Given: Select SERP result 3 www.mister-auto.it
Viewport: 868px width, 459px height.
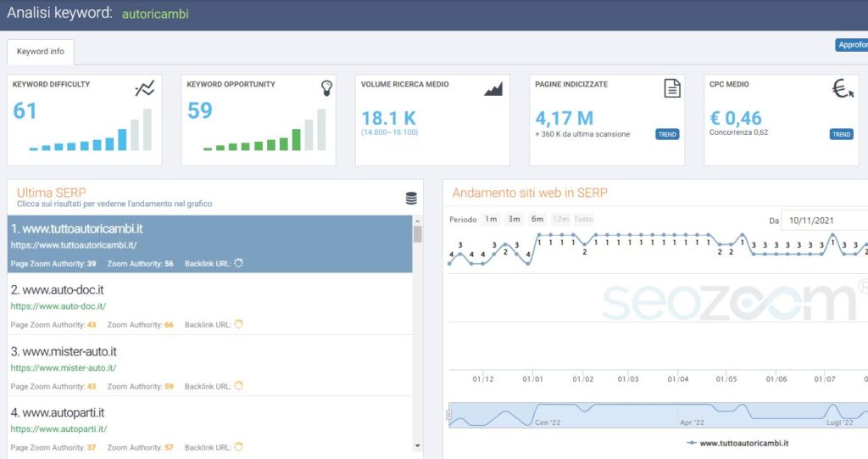Looking at the screenshot, I should [x=210, y=366].
